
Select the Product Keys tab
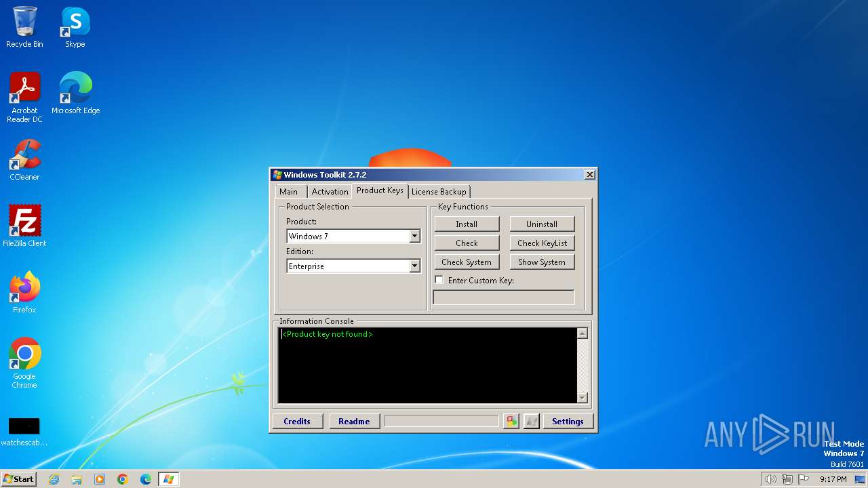[x=380, y=191]
